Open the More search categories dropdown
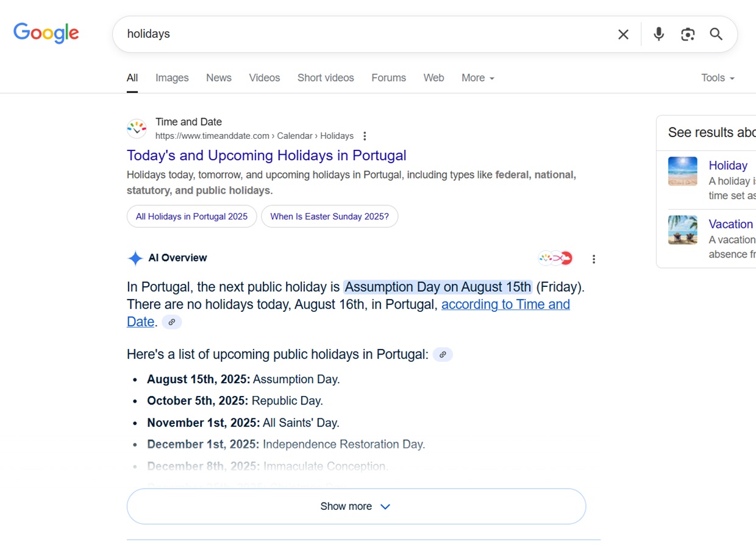Viewport: 756px width, 547px height. [x=477, y=77]
